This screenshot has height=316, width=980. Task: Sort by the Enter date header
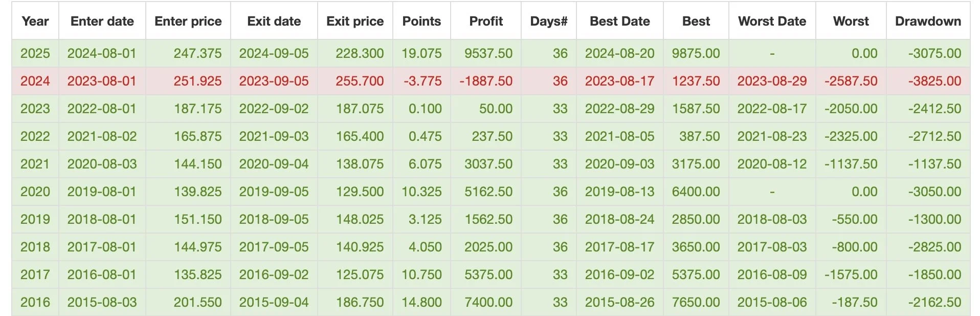pos(102,21)
